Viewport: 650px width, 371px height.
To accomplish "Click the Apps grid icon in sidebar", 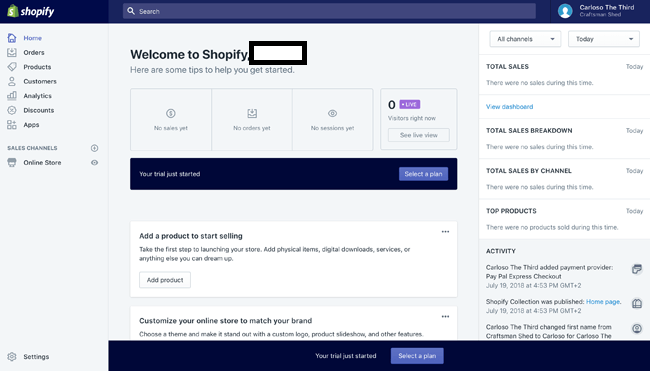I will (x=12, y=125).
